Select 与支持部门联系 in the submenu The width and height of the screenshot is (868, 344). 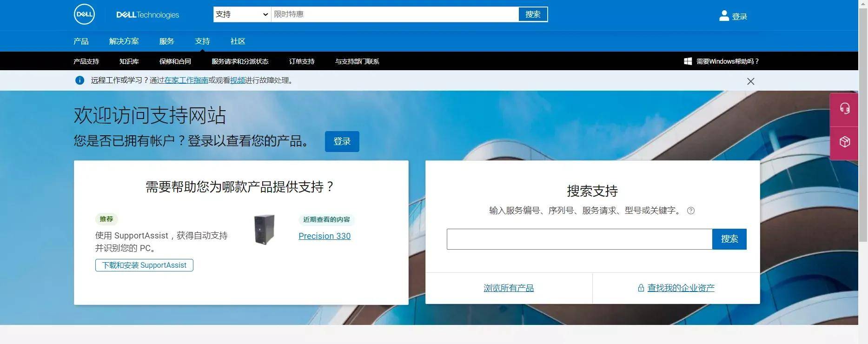[x=357, y=61]
